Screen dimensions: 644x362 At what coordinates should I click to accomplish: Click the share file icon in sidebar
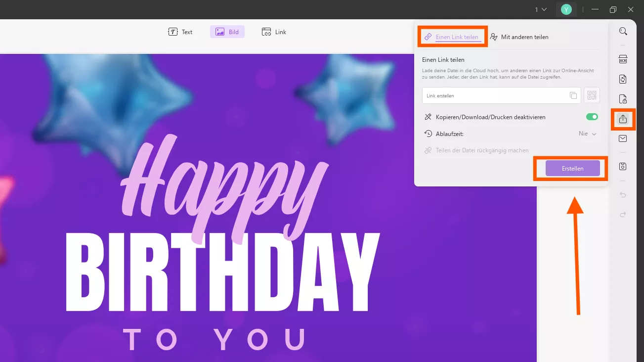coord(623,119)
